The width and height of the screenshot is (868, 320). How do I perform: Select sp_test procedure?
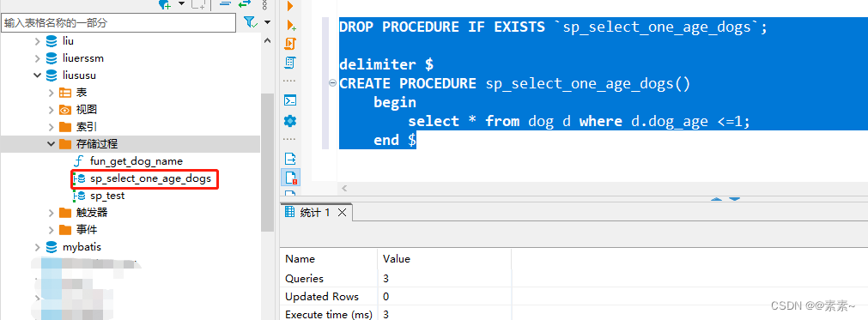point(107,196)
